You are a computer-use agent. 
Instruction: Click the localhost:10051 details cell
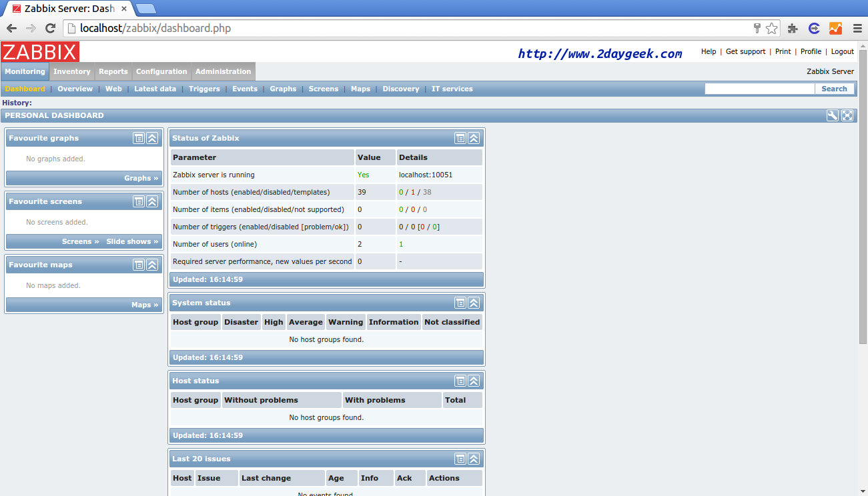[439, 175]
